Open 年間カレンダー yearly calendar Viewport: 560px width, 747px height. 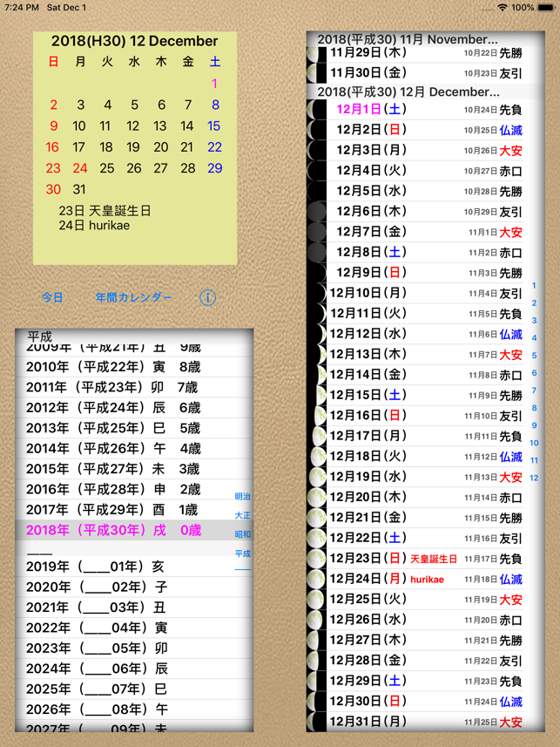(x=134, y=298)
